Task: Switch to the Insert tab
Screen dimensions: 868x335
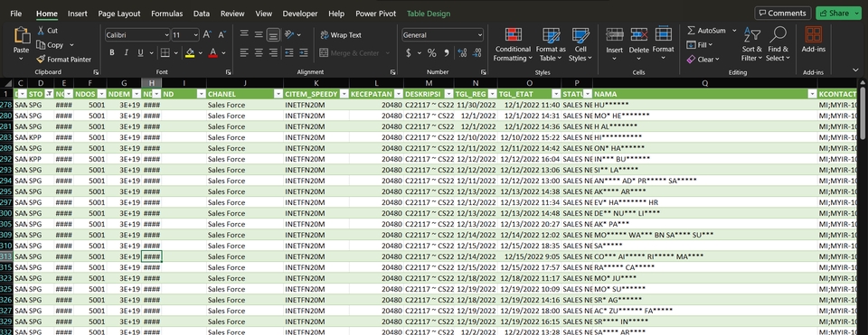Action: pos(78,14)
